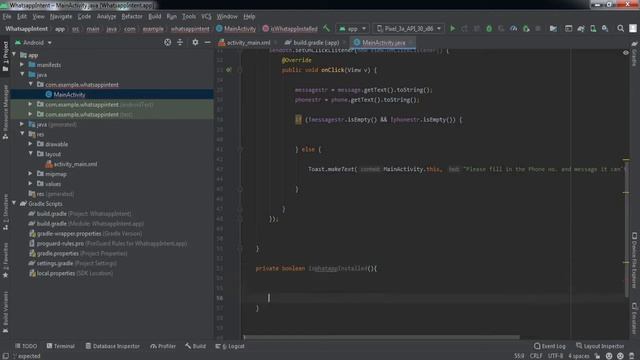Click the Collapse All icon in Project panel
The width and height of the screenshot is (640, 360).
point(180,42)
